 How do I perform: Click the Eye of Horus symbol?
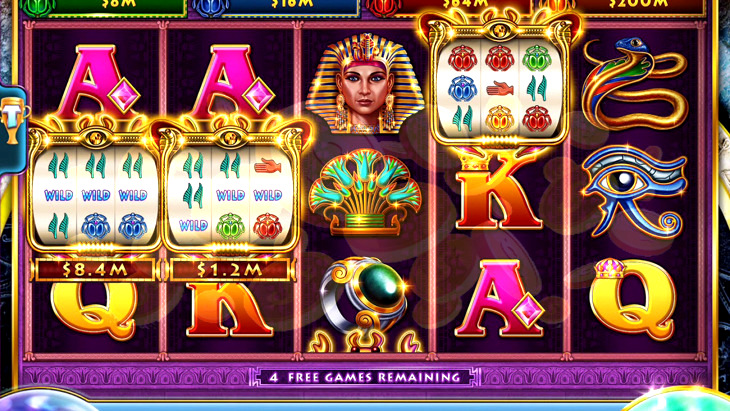(635, 191)
